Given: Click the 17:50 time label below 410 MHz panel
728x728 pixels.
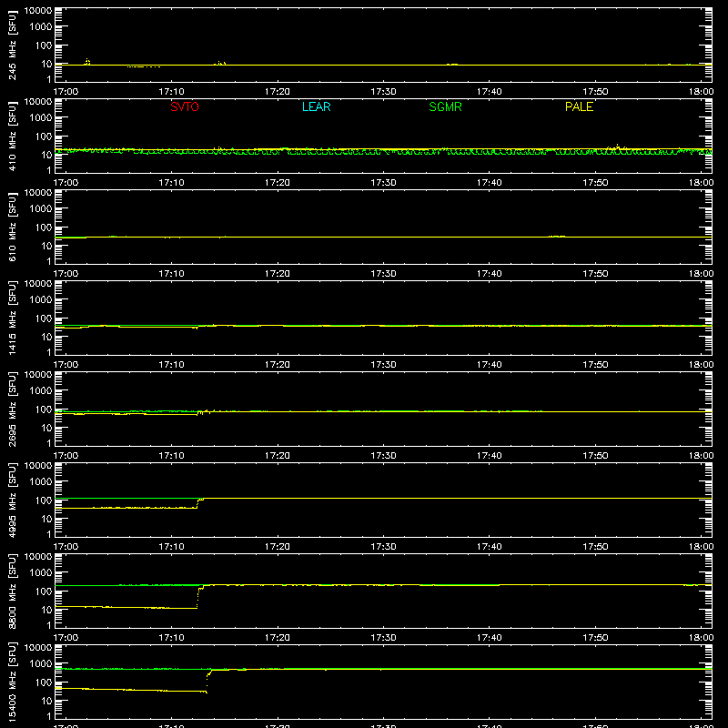Looking at the screenshot, I should tap(595, 183).
